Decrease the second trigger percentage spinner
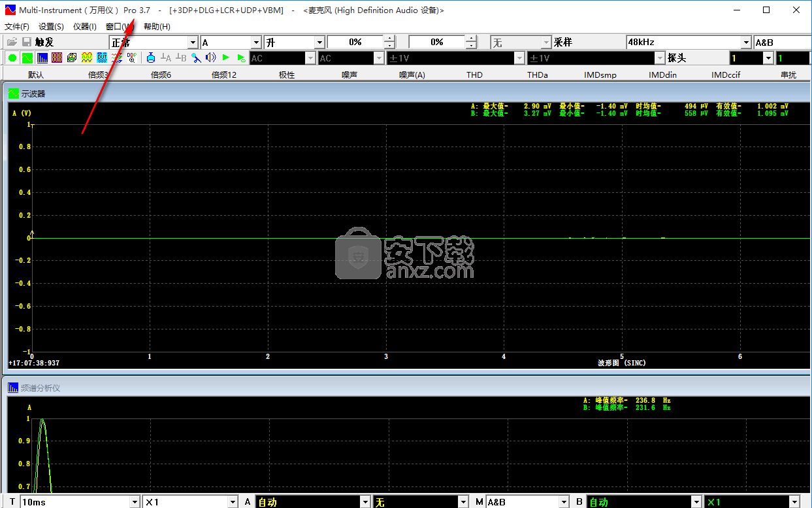 pyautogui.click(x=471, y=46)
